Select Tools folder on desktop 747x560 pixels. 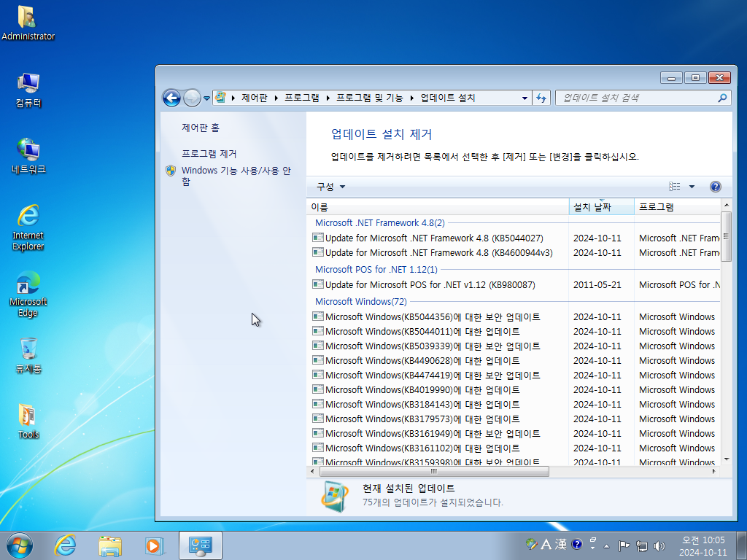tap(28, 421)
